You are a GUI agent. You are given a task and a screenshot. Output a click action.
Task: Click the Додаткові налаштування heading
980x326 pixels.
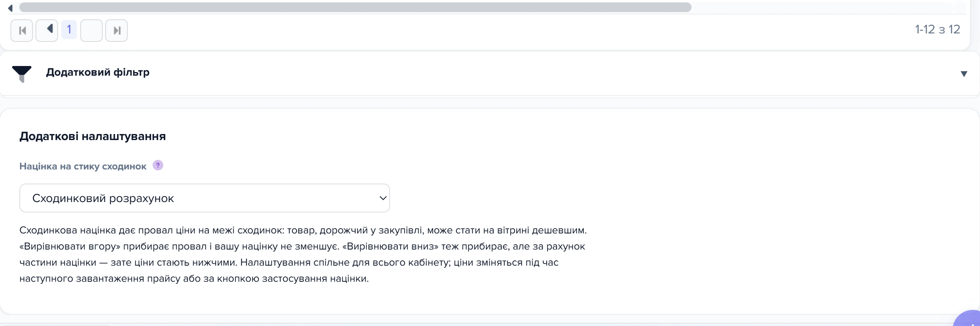pos(93,136)
